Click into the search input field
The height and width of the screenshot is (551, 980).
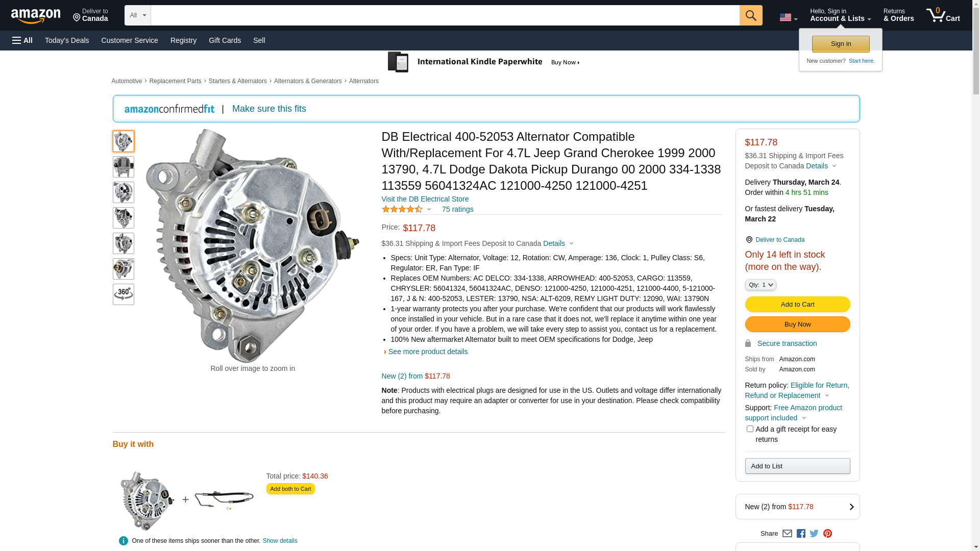point(444,15)
